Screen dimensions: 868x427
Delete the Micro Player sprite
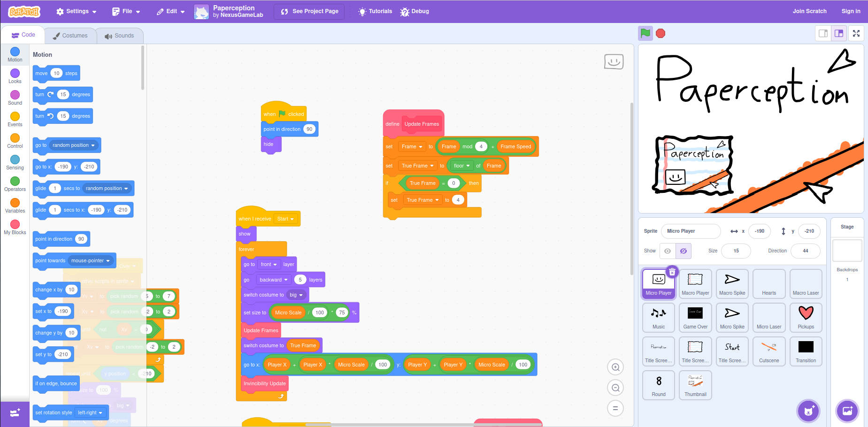[x=672, y=272]
